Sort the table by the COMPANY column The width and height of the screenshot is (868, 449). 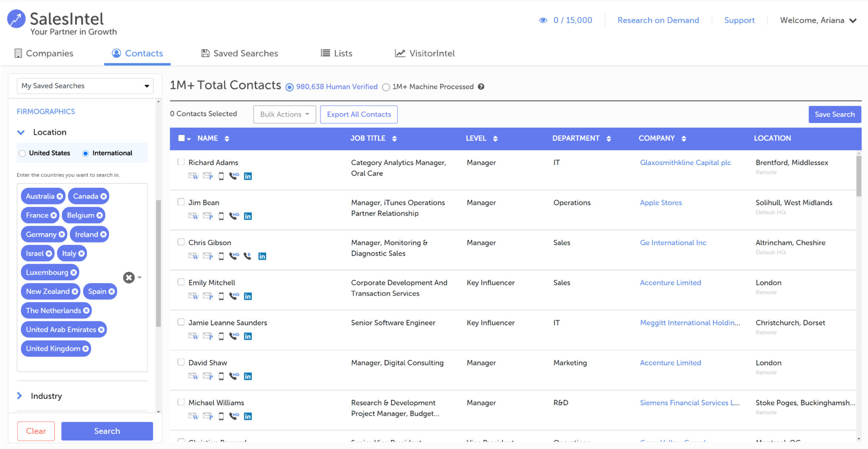tap(684, 138)
